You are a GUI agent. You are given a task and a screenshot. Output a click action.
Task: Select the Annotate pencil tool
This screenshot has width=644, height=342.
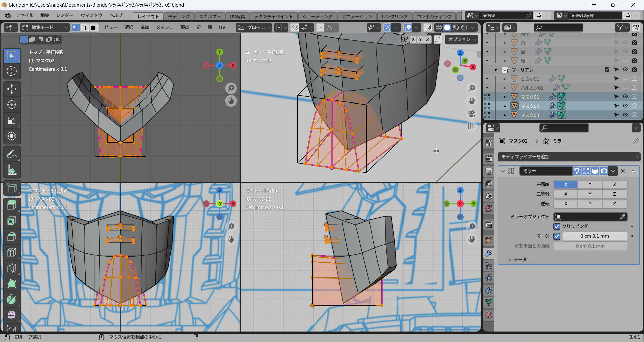coord(12,154)
